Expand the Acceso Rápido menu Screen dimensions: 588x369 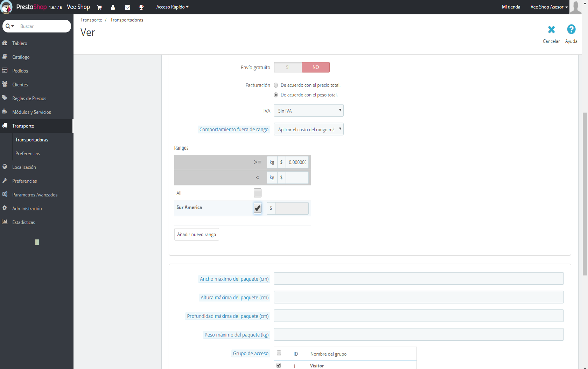click(172, 7)
